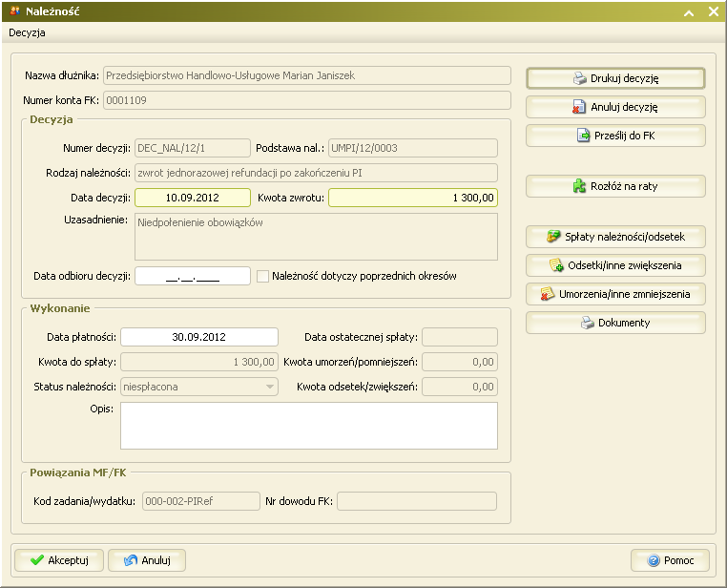Click the Numer decyzji field
Screen dimensions: 727x588
coord(193,148)
